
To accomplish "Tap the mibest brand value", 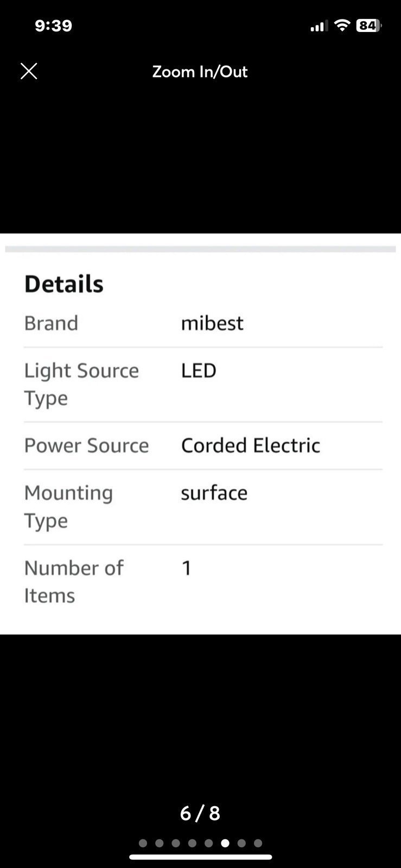I will [x=212, y=323].
